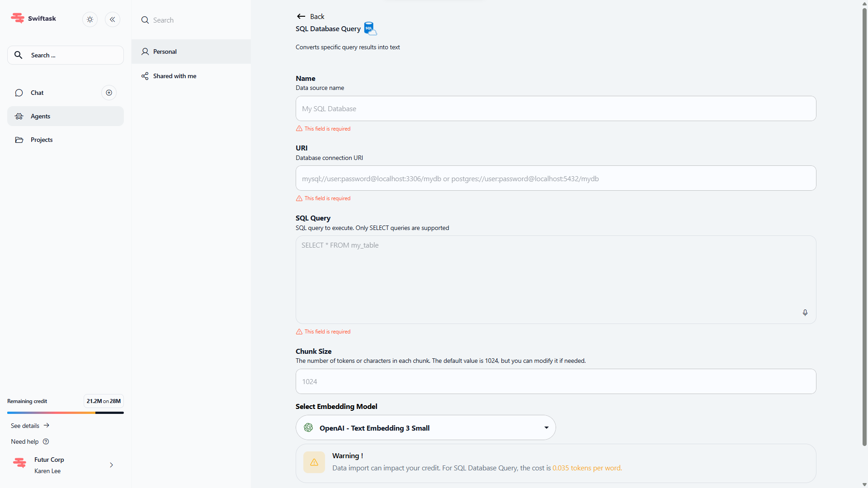The height and width of the screenshot is (488, 868).
Task: Click the Need help question mark icon
Action: point(46,441)
